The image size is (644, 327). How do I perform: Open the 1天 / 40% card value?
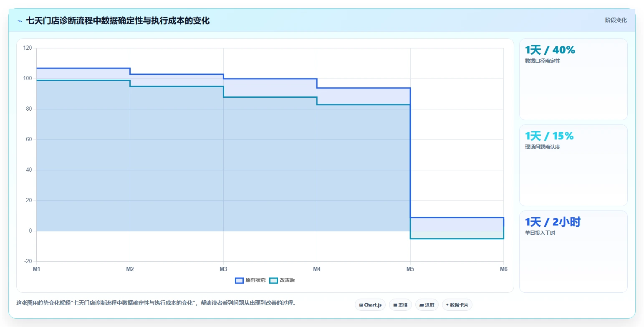coord(550,50)
